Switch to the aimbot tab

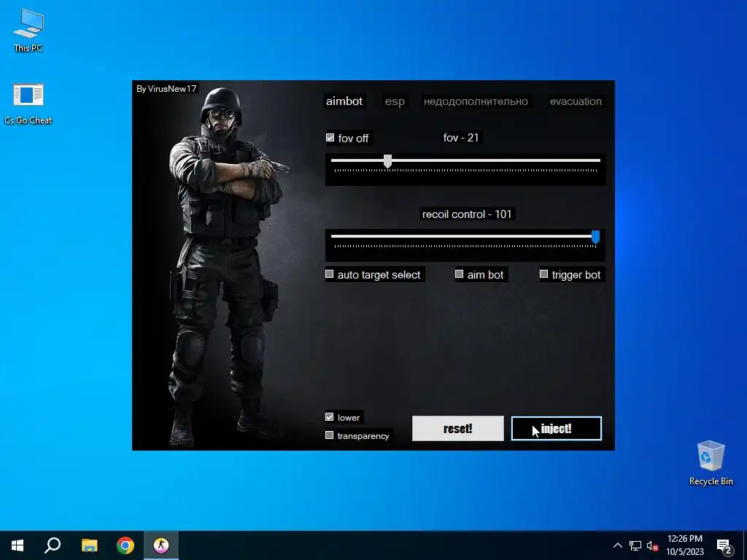pyautogui.click(x=344, y=101)
